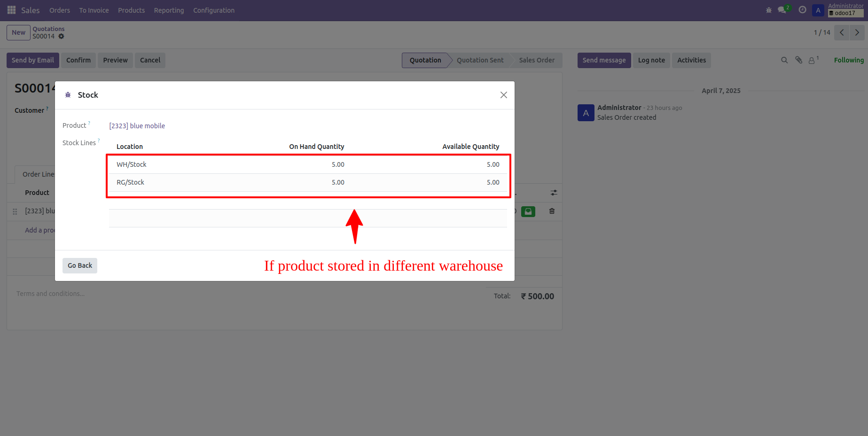This screenshot has width=868, height=436.
Task: Set stage to Quotation Sent
Action: (x=480, y=60)
